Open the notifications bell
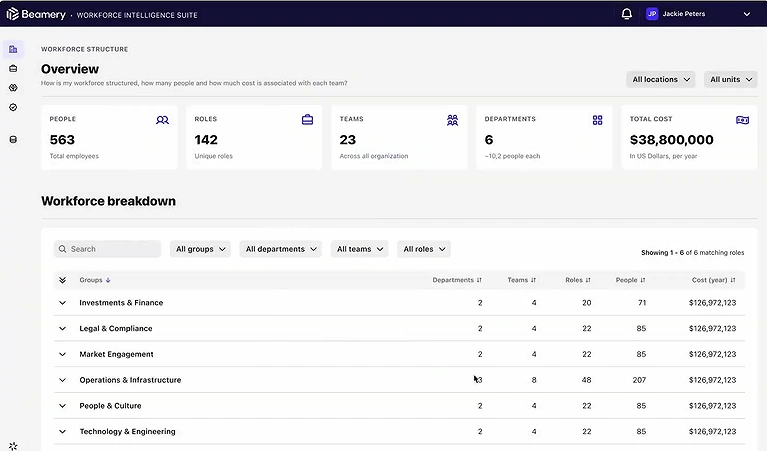 pos(627,14)
